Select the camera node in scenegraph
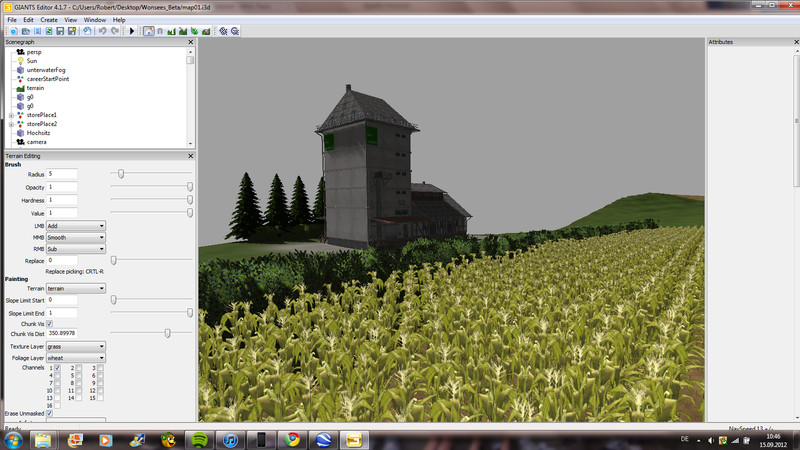Screen dimensions: 800x450 (36, 142)
